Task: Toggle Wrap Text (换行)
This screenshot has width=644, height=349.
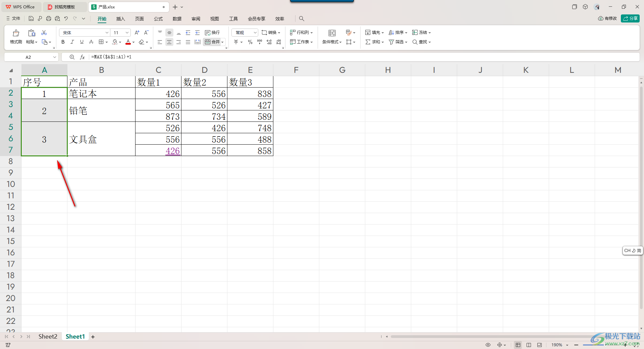Action: [212, 33]
